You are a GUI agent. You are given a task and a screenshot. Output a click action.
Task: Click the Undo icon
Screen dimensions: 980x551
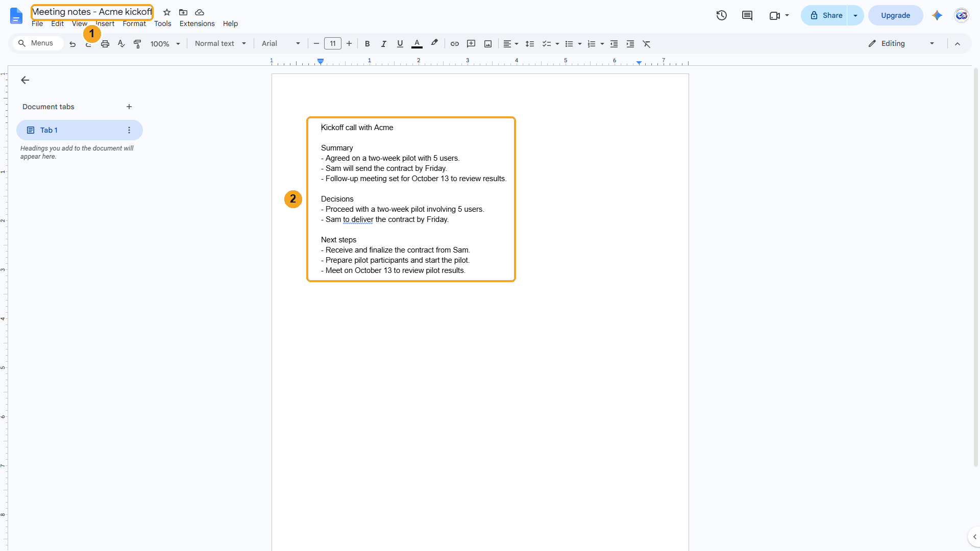[72, 44]
